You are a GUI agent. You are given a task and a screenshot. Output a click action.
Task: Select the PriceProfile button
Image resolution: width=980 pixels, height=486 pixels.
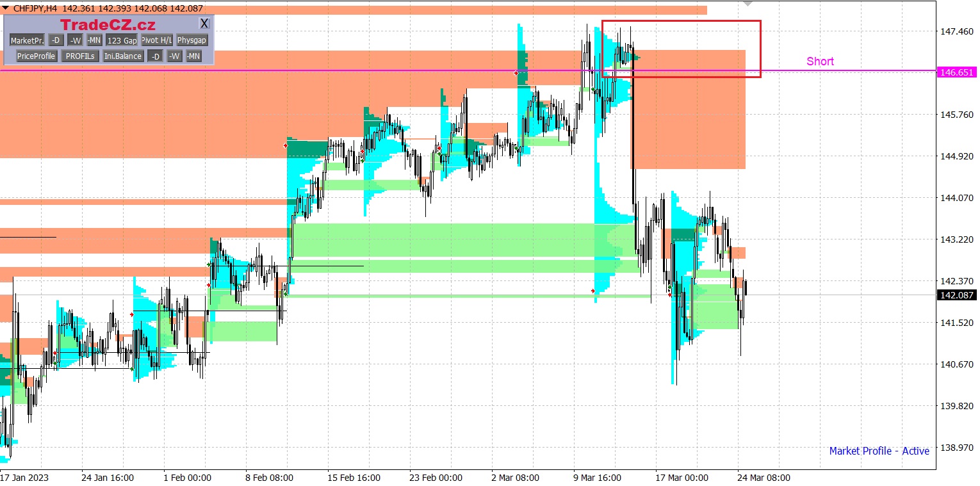(x=37, y=56)
